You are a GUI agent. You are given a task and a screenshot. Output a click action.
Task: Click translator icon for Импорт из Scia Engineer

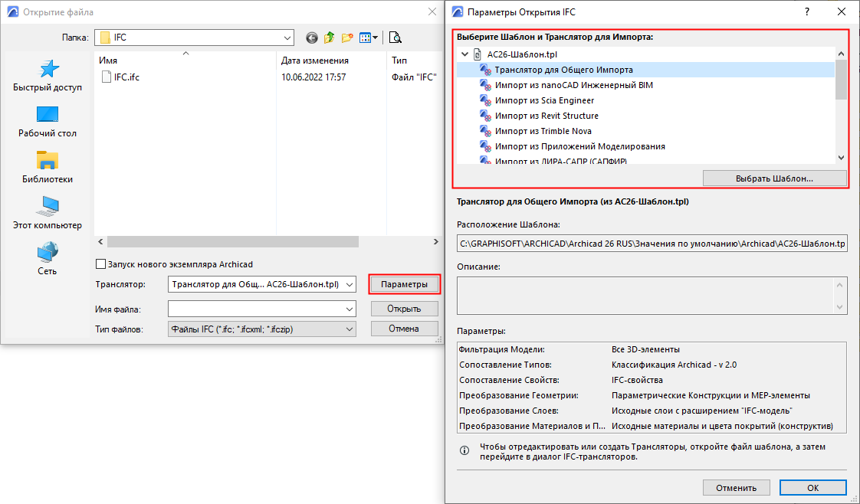tap(485, 100)
